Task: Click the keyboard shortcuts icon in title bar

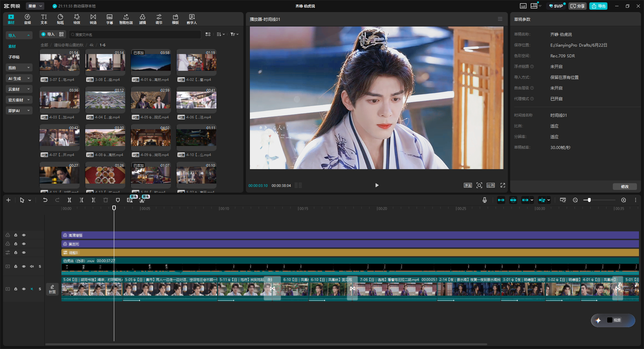Action: 523,6
